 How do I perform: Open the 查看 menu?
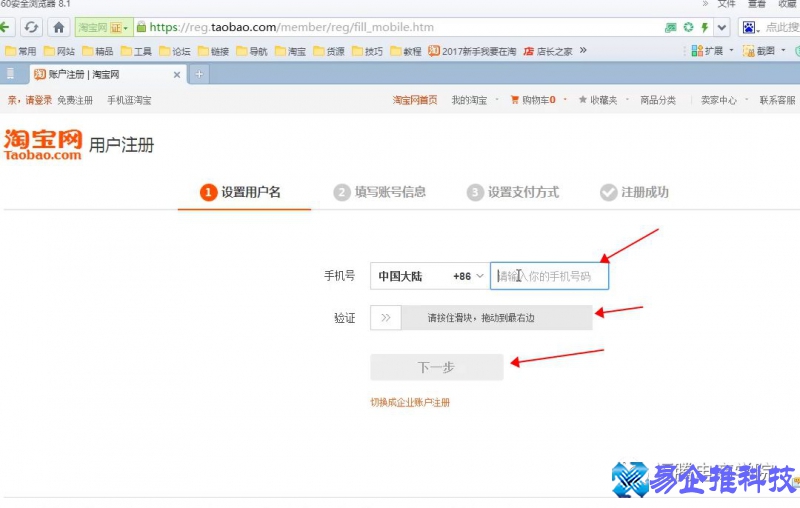(x=757, y=4)
